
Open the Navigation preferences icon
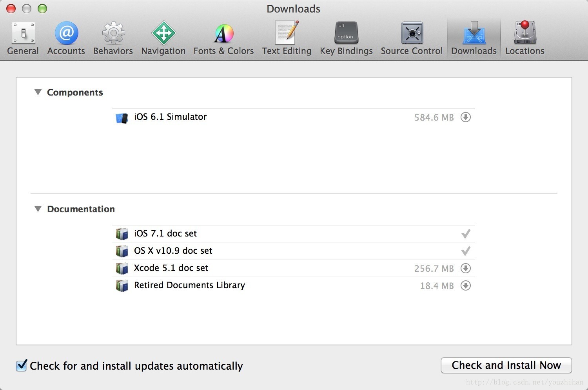[x=163, y=33]
